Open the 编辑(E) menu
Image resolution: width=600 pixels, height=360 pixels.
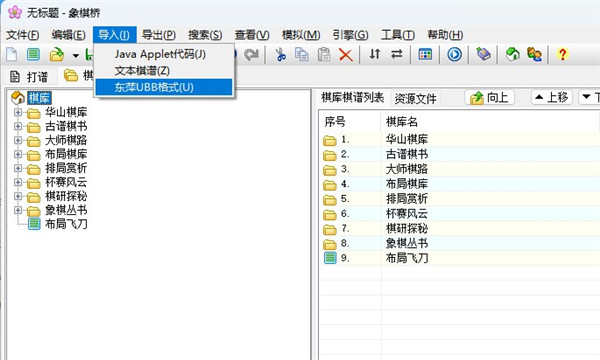68,35
